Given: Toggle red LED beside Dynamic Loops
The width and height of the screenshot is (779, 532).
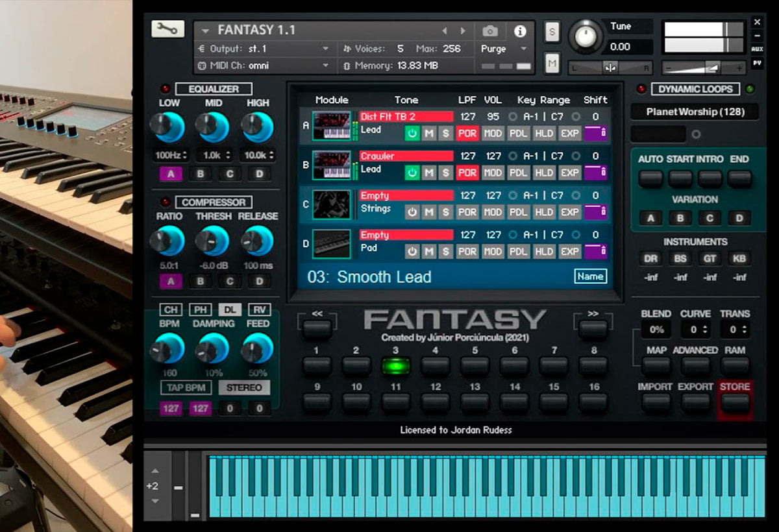Looking at the screenshot, I should pos(641,89).
